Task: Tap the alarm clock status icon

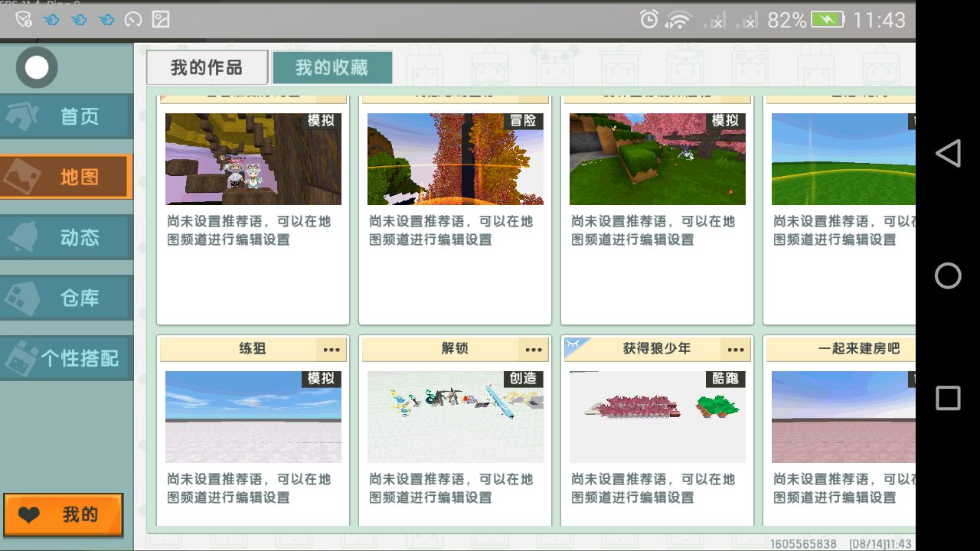Action: [x=649, y=20]
